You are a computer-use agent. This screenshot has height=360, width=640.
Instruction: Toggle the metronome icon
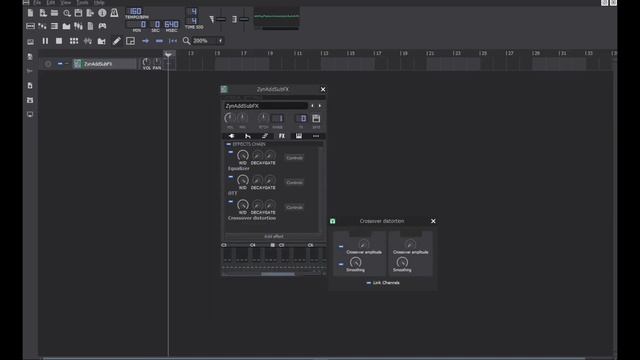point(114,13)
